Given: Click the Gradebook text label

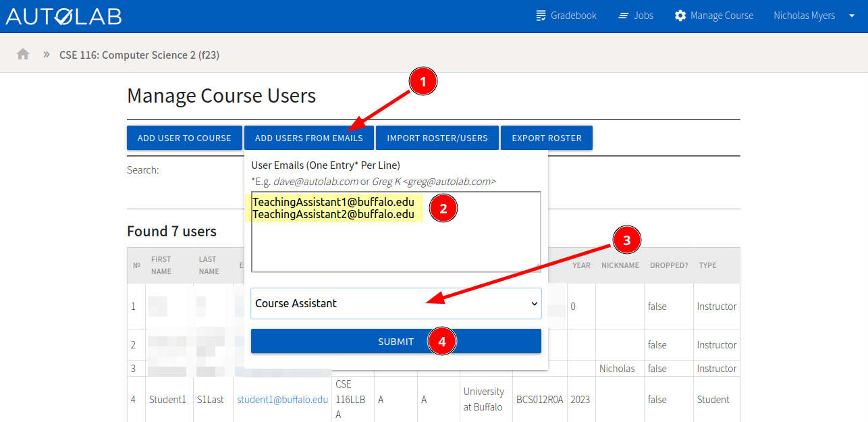Looking at the screenshot, I should 574,16.
